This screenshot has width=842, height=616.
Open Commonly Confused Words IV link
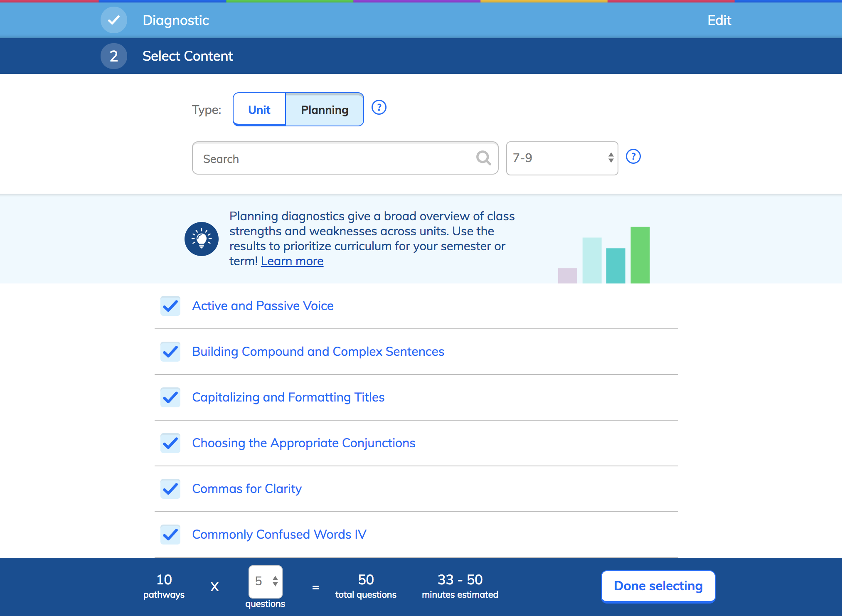[279, 535]
